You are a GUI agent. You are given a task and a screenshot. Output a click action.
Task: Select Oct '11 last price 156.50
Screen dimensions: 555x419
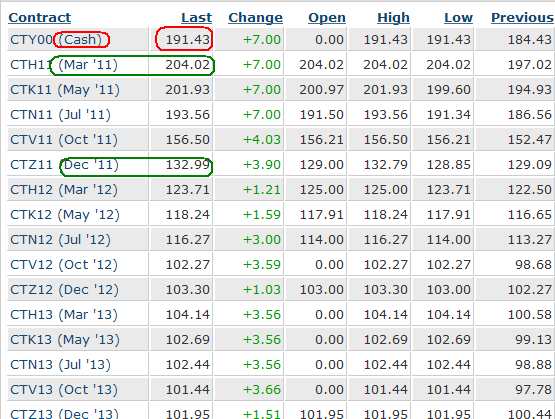(x=188, y=140)
